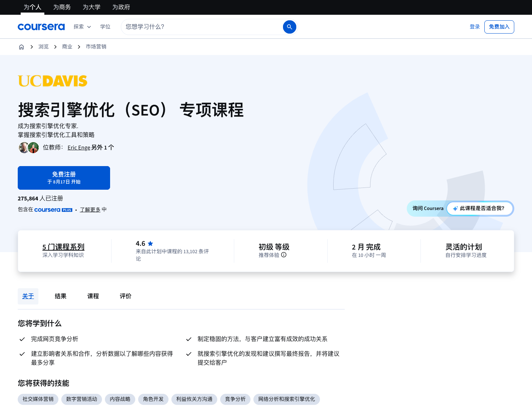Screen dimensions: 532x406
Task: Open the 5 门课程系列 link
Action: click(x=64, y=247)
